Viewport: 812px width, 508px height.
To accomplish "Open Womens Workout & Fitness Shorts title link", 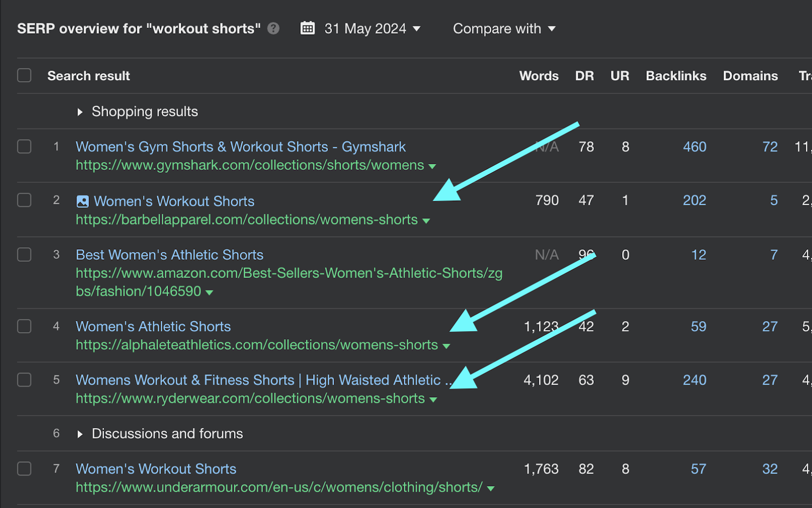I will (x=263, y=380).
